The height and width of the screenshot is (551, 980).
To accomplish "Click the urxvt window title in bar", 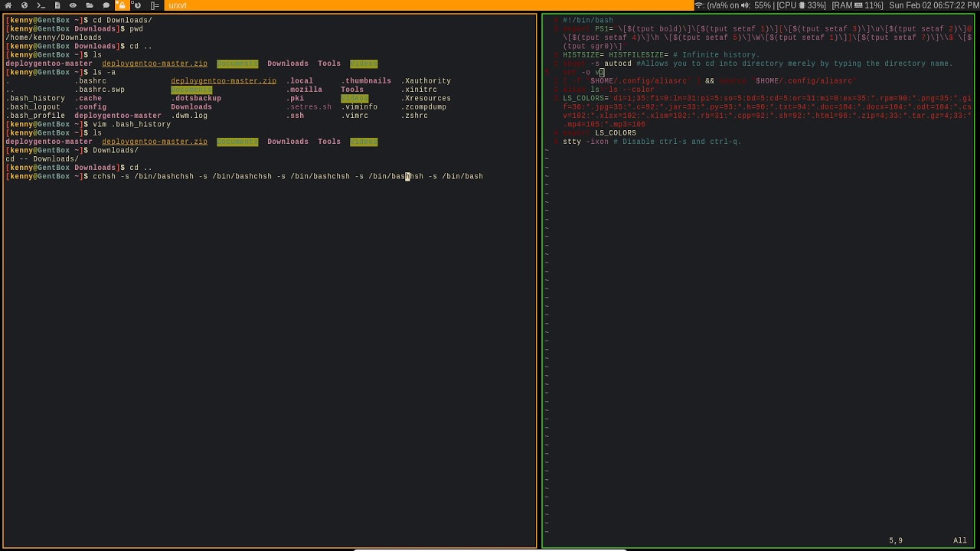I will click(178, 5).
